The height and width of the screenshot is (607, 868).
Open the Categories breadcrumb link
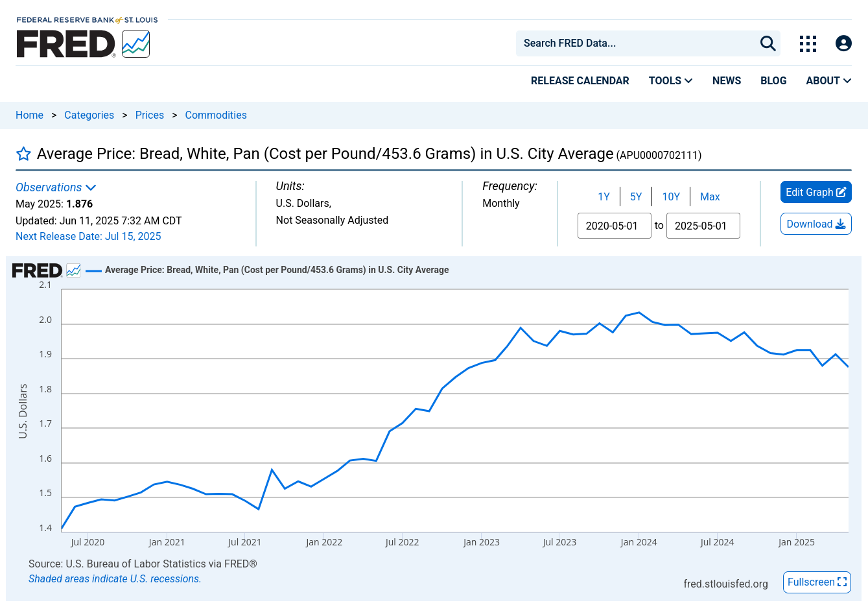point(89,115)
